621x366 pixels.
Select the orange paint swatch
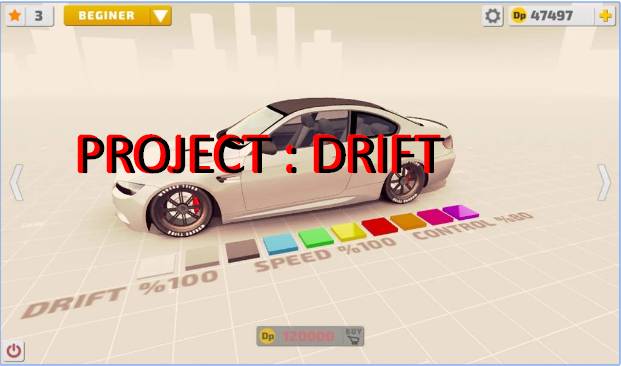click(x=408, y=221)
